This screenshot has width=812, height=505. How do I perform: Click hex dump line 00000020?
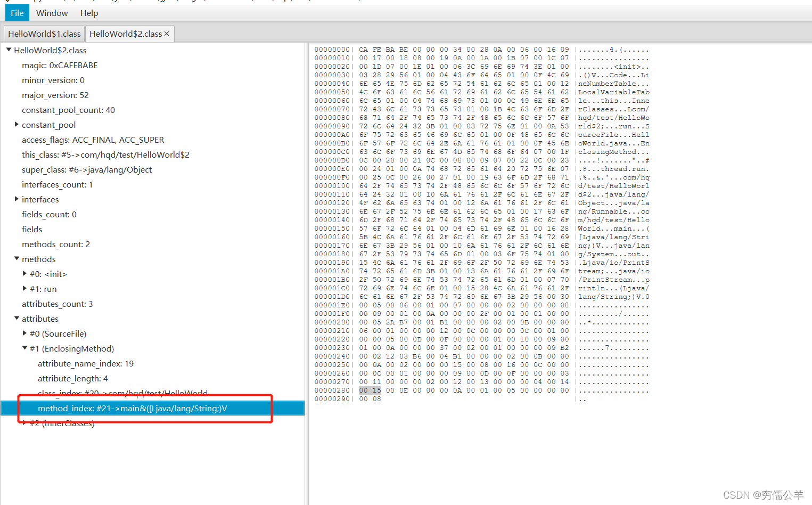481,67
